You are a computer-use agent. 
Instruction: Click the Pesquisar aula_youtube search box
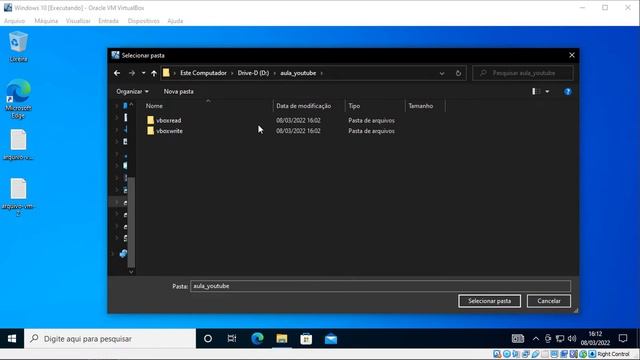click(x=523, y=73)
